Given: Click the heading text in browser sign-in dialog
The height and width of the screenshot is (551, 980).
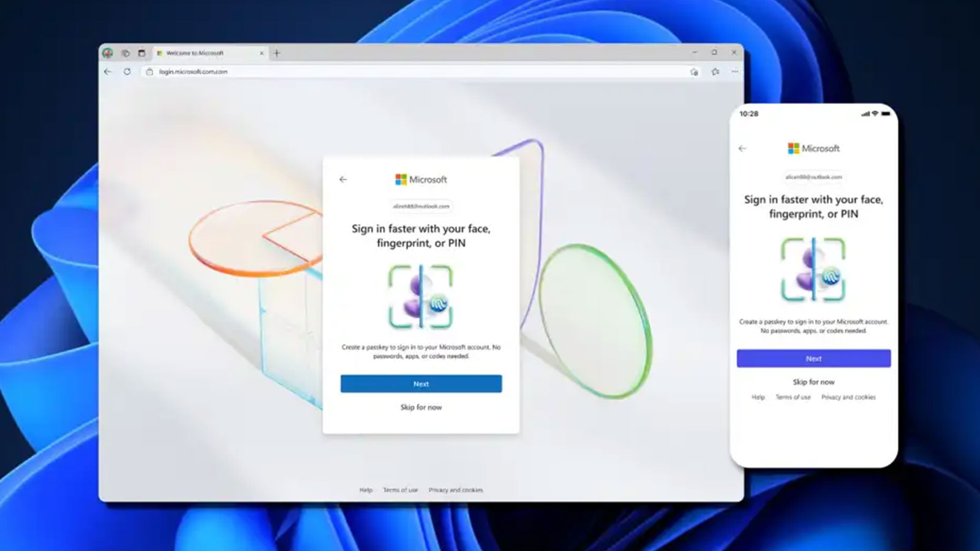Looking at the screenshot, I should (421, 236).
